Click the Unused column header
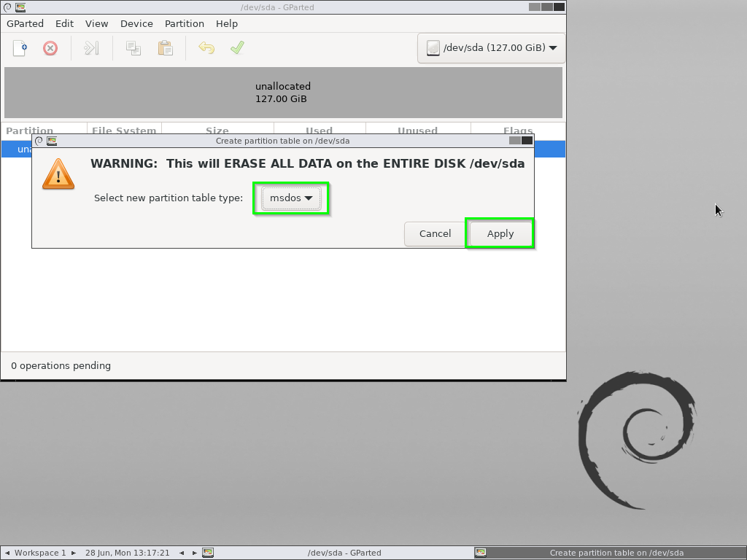 tap(418, 130)
